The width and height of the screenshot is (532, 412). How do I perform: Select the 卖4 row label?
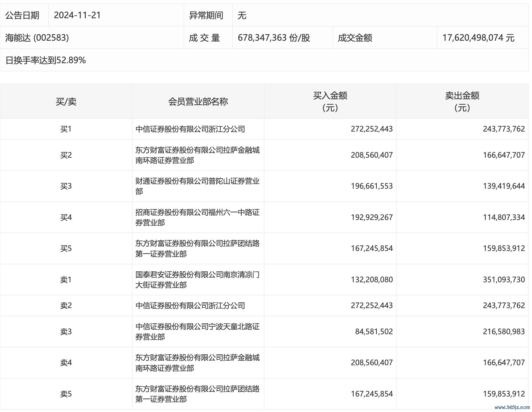[66, 362]
